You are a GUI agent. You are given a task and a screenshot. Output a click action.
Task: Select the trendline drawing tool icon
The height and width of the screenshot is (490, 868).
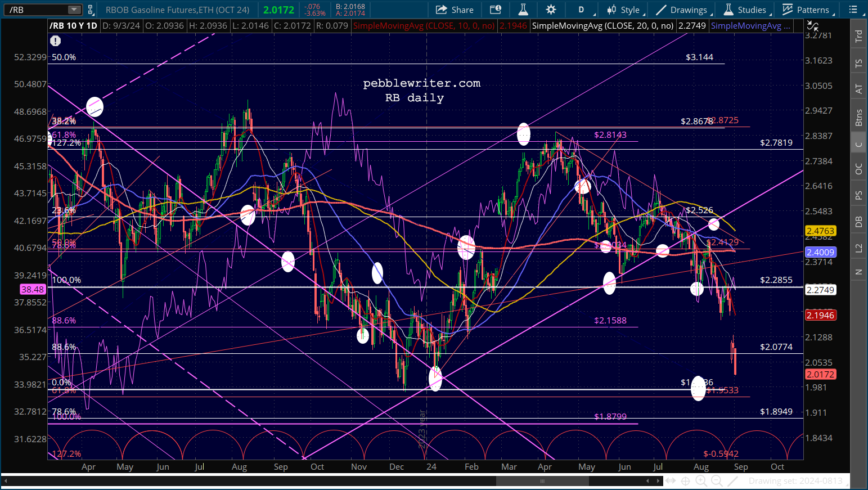pyautogui.click(x=732, y=481)
